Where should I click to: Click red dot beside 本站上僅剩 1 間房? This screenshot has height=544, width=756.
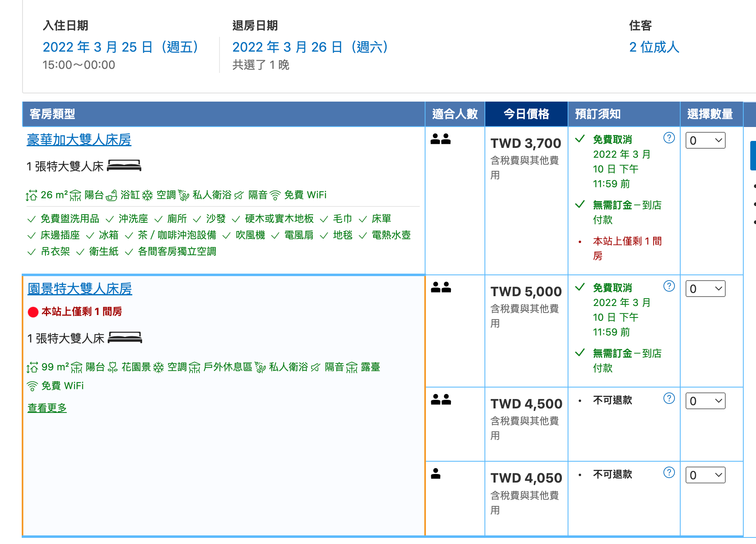click(x=33, y=312)
